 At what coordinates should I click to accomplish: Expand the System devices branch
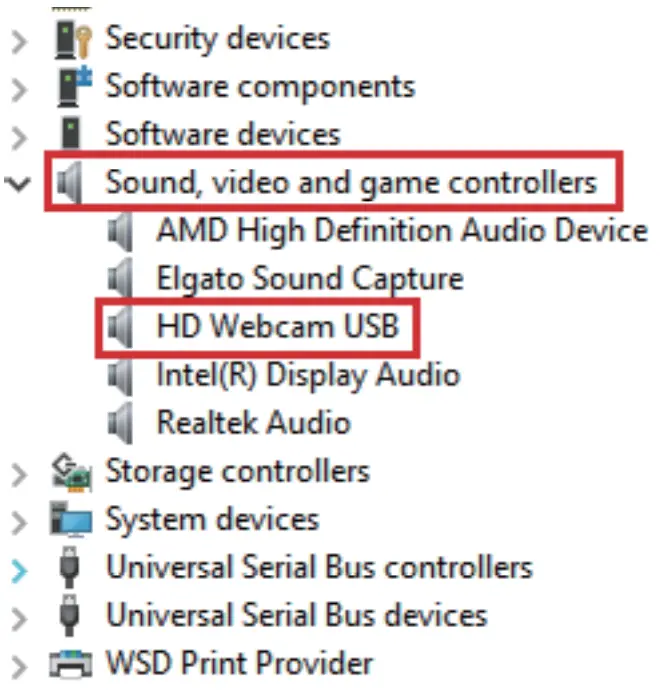coord(18,521)
